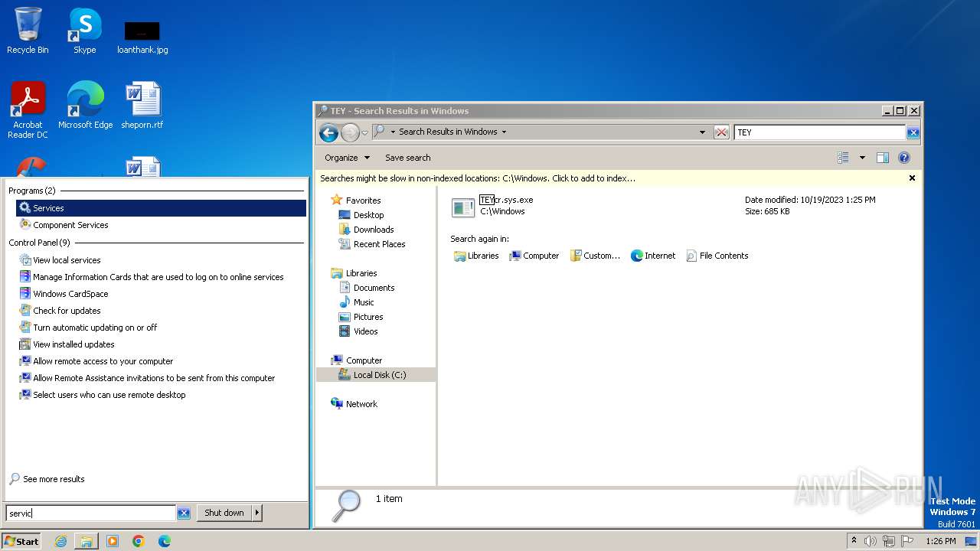Click the Start button
Screen dimensions: 980x551
(21, 541)
